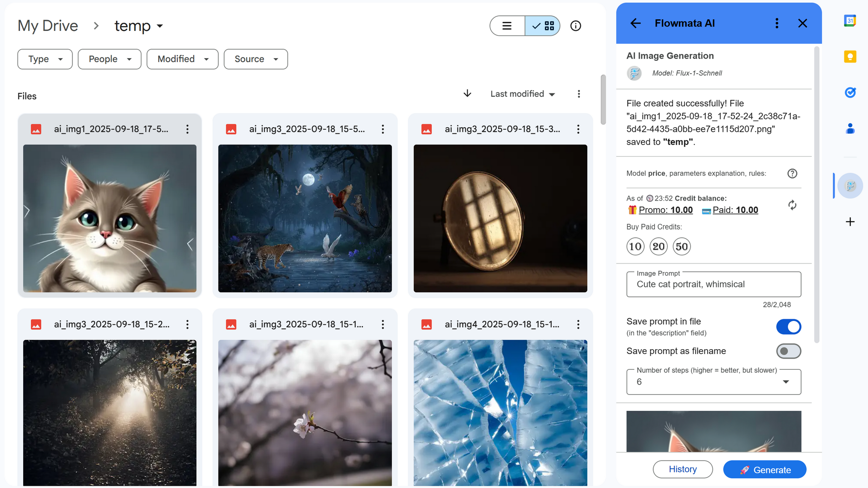The width and height of the screenshot is (868, 488).
Task: Switch to list layout view
Action: (x=507, y=26)
